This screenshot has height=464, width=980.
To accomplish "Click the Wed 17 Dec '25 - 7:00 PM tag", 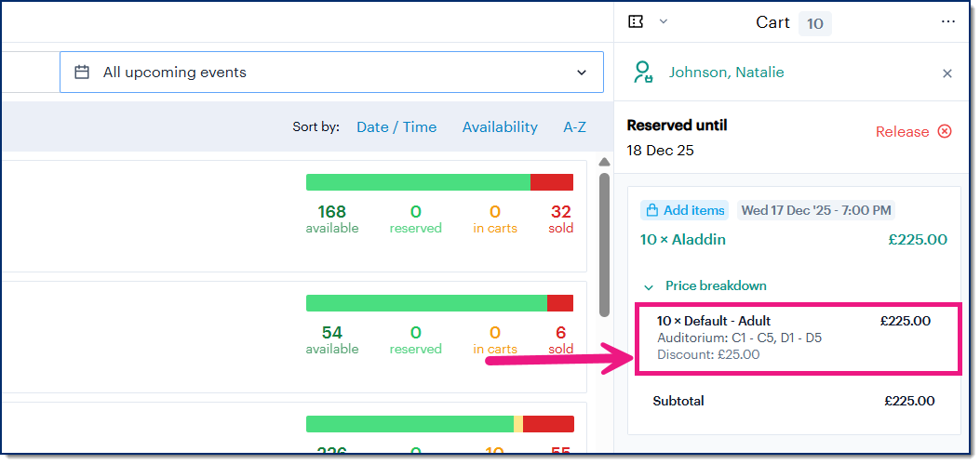I will pos(815,210).
